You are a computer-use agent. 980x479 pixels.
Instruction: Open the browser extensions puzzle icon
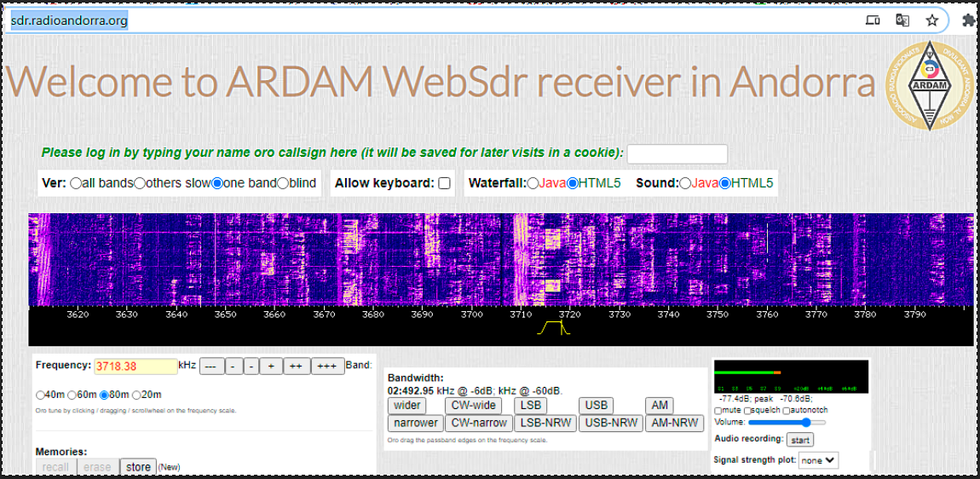967,20
